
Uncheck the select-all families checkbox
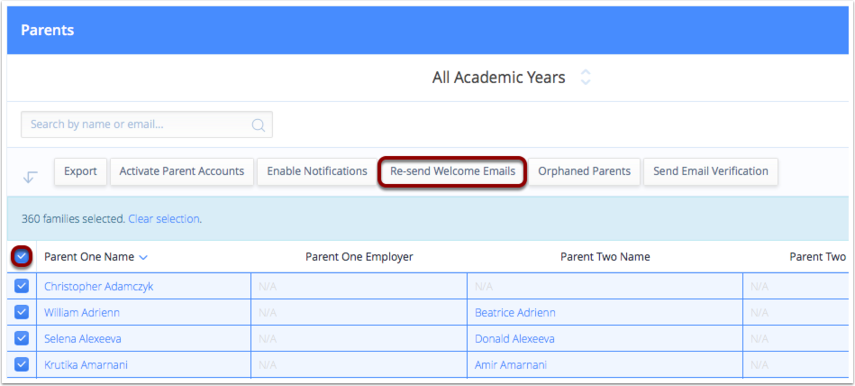[x=22, y=257]
